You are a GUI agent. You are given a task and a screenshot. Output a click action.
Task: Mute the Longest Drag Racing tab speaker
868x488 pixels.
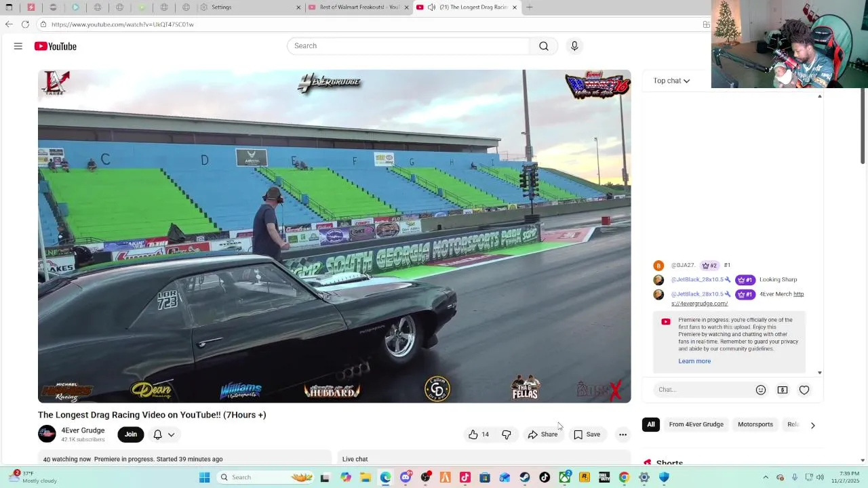pos(431,7)
